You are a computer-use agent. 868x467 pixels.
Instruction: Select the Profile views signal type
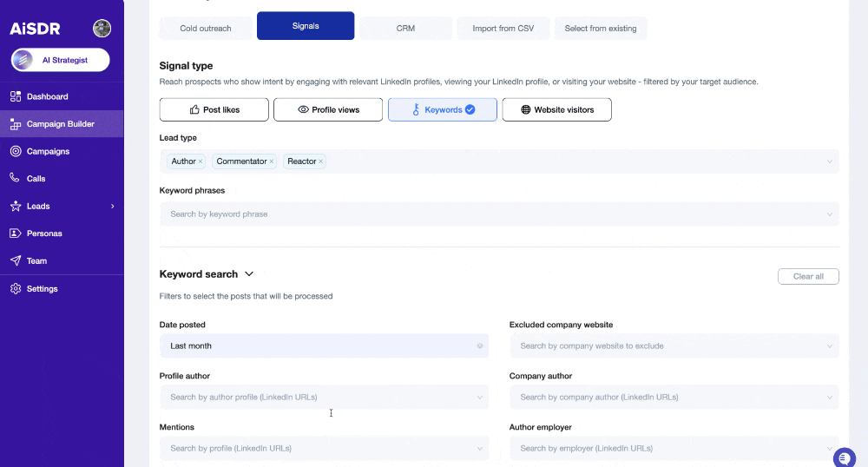[328, 109]
